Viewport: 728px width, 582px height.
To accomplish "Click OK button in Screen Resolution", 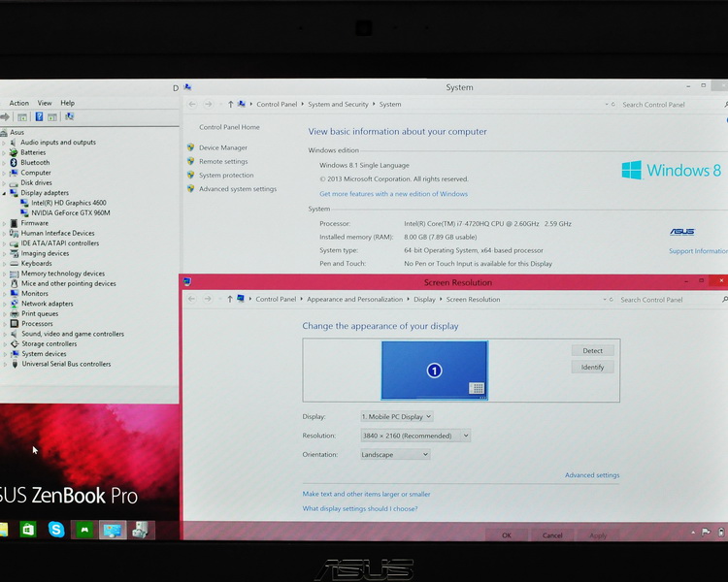I will point(507,535).
